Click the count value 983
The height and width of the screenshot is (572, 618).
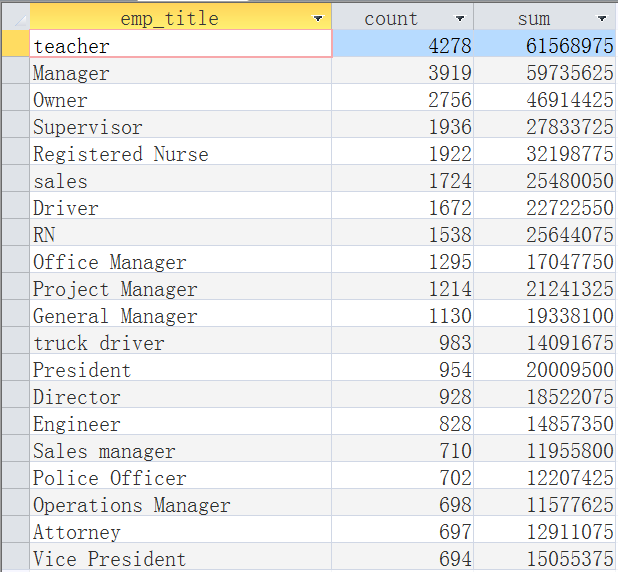pyautogui.click(x=455, y=343)
